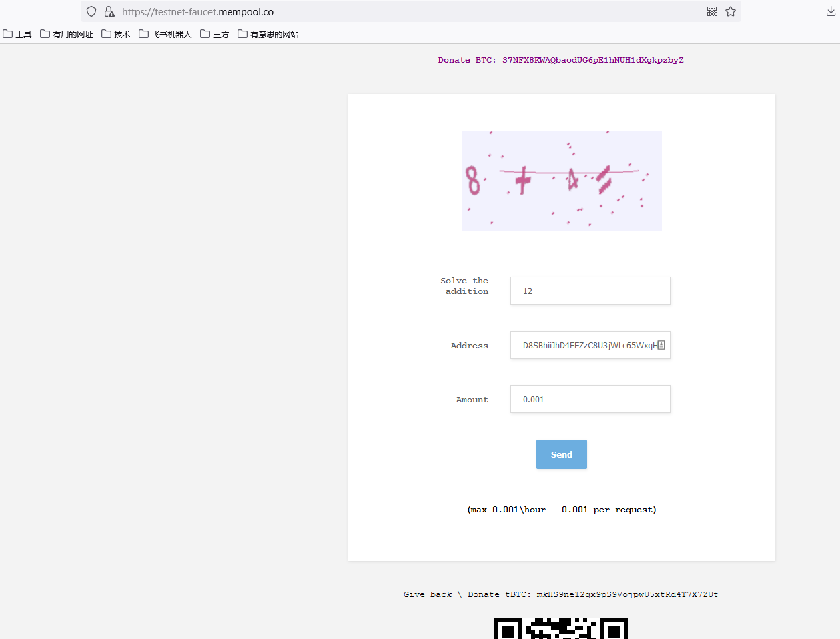This screenshot has height=639, width=840.
Task: Open the 有用的网址 bookmark folder
Action: [x=67, y=34]
